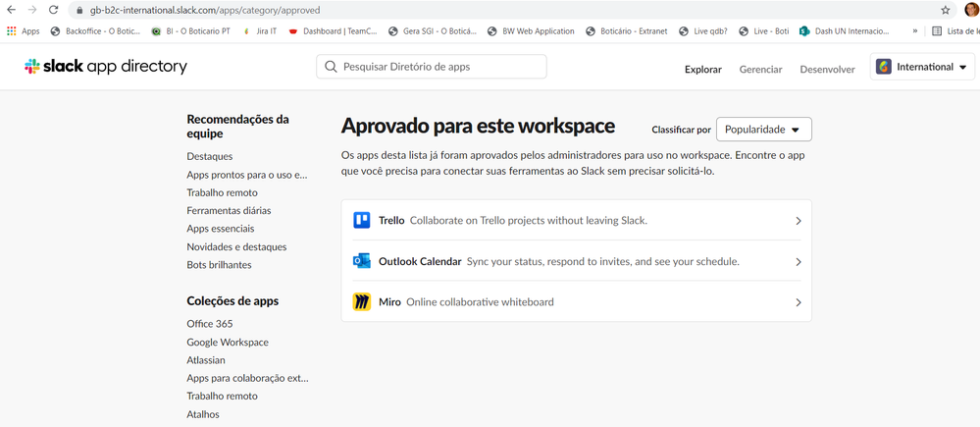
Task: Open Apps prontos para o uso e... category
Action: coord(247,175)
